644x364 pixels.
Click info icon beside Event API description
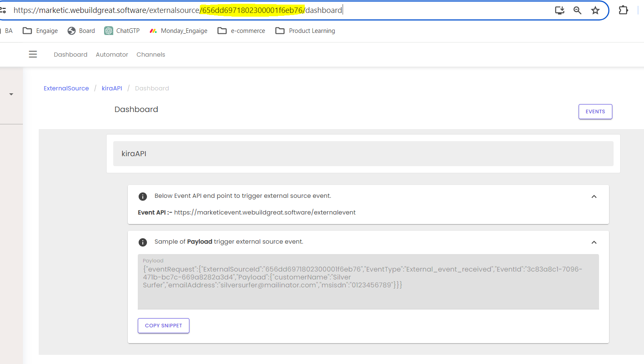click(143, 197)
